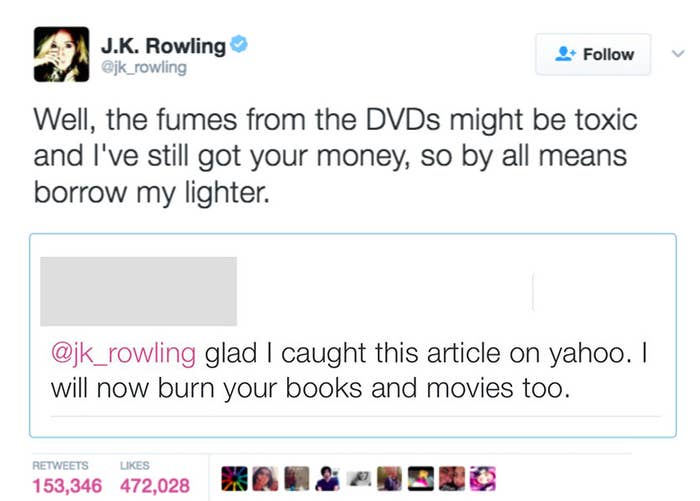This screenshot has height=501, width=700.
Task: Click the RETWEETS label
Action: coord(60,465)
